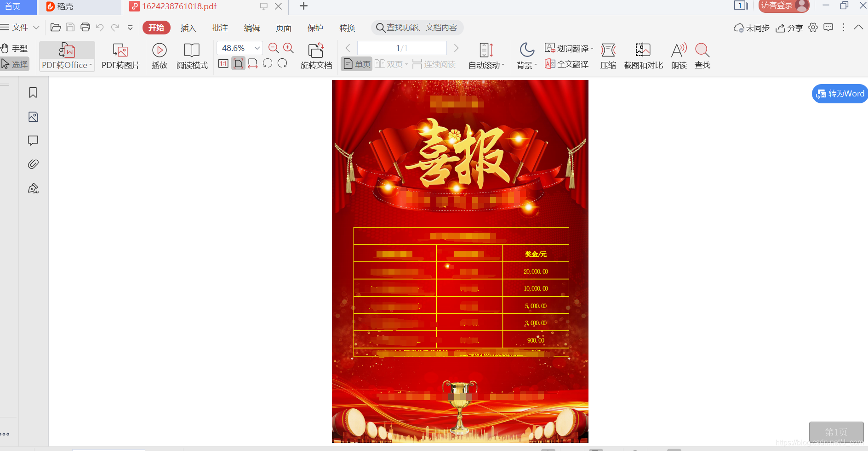Switch to double page mode (双页)
The image size is (868, 451).
(x=391, y=64)
